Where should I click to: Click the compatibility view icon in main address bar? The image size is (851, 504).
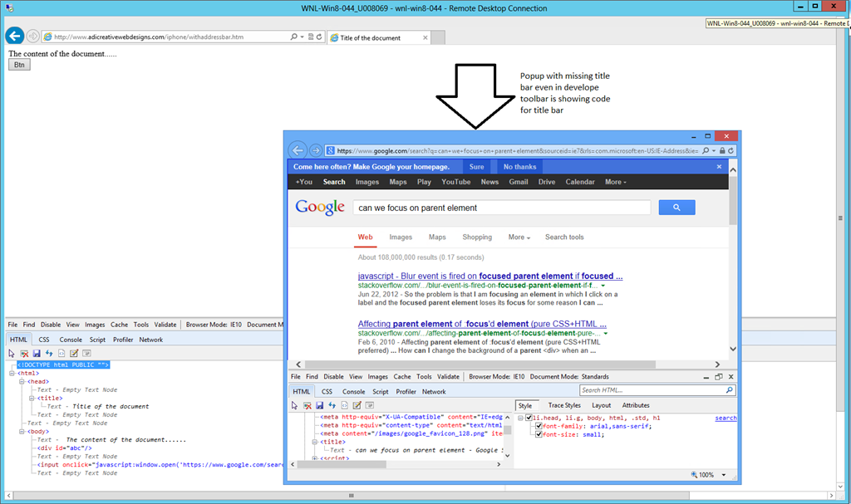(311, 37)
